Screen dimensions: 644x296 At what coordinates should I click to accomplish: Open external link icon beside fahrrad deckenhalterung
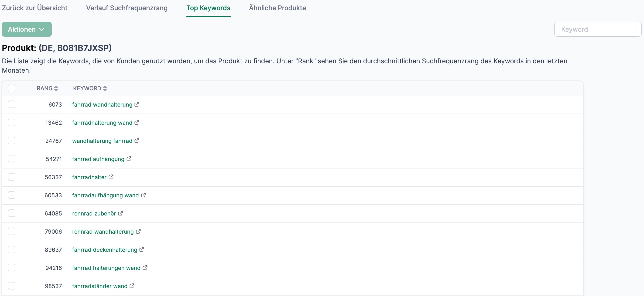(142, 249)
